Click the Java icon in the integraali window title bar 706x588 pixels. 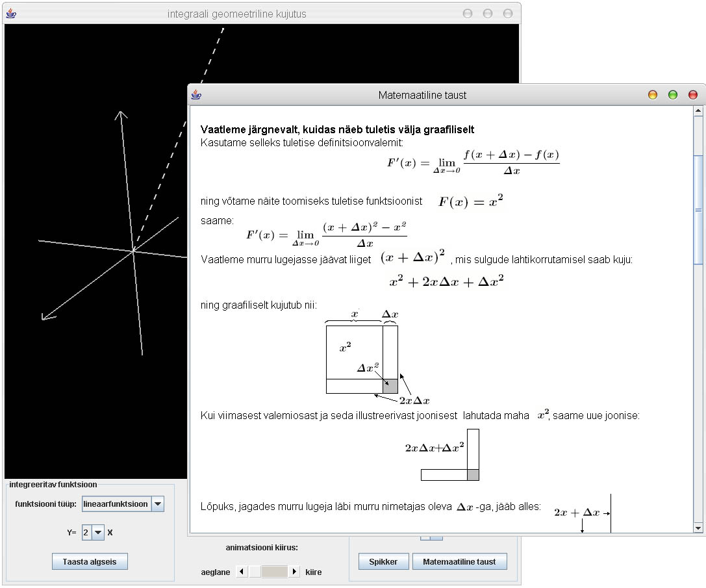pos(10,14)
